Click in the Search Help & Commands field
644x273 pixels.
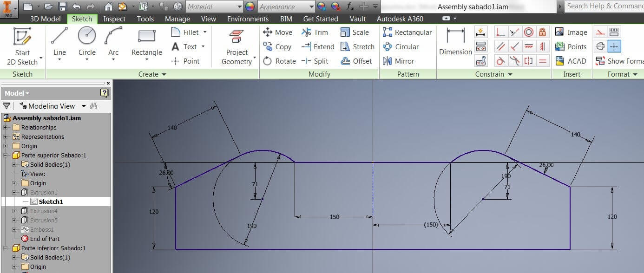click(605, 6)
